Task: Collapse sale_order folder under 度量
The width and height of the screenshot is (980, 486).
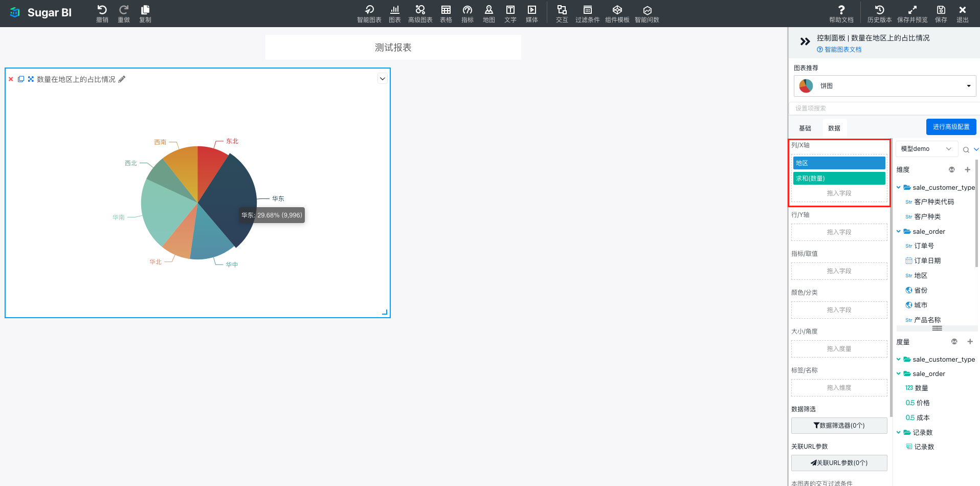Action: [x=899, y=374]
